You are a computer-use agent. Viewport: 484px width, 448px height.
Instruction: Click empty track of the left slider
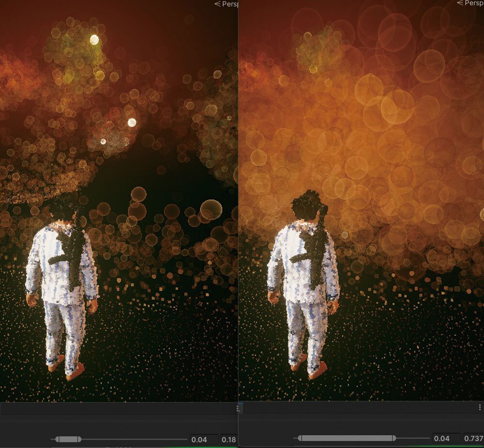[136, 439]
